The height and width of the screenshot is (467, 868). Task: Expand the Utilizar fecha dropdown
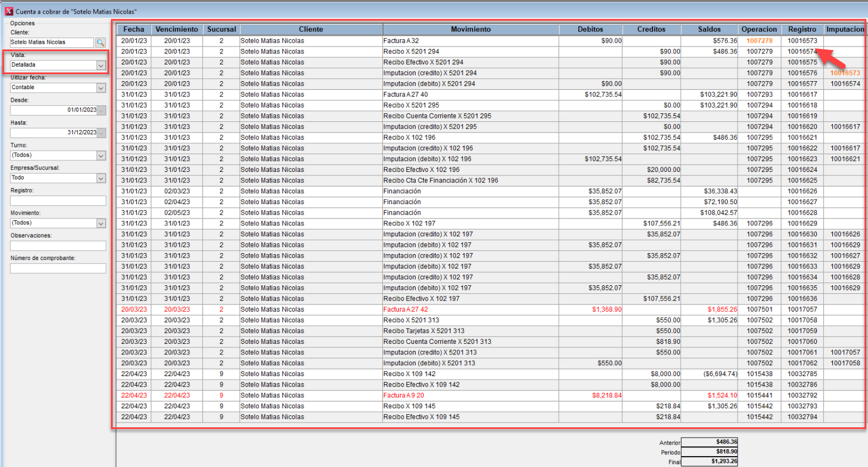pos(101,88)
